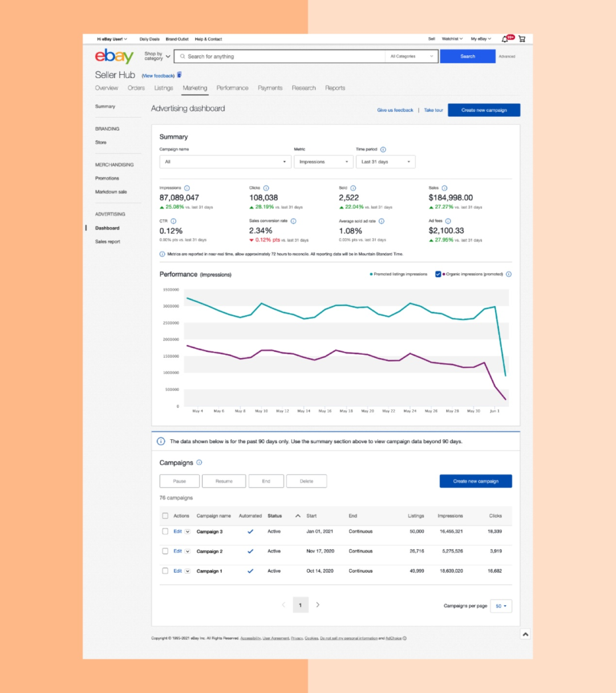The width and height of the screenshot is (616, 693).
Task: Show info icon for Impressions metric
Action: (x=187, y=188)
